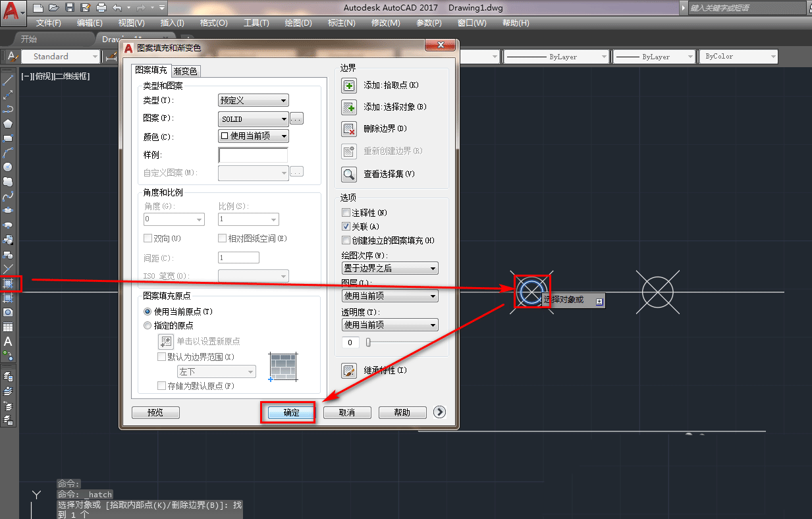Open the 编辑(E) menu

coord(90,23)
